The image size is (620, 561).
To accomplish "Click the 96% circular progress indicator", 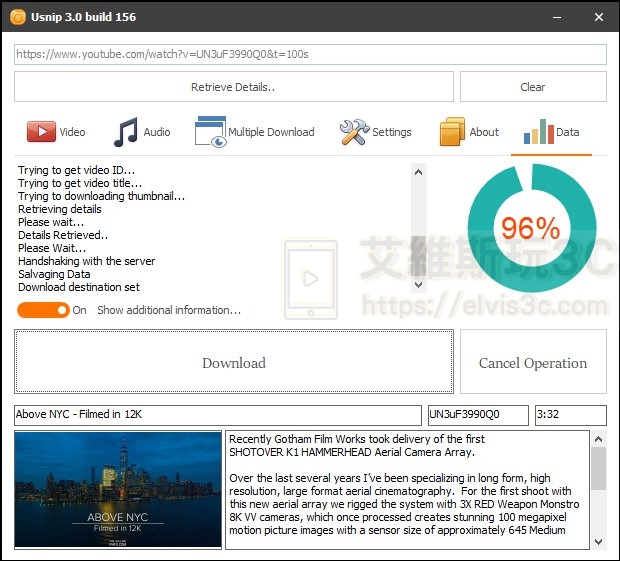I will click(531, 228).
